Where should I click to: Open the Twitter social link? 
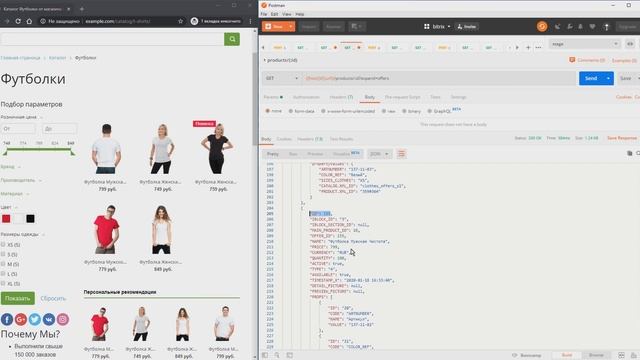pyautogui.click(x=35, y=319)
